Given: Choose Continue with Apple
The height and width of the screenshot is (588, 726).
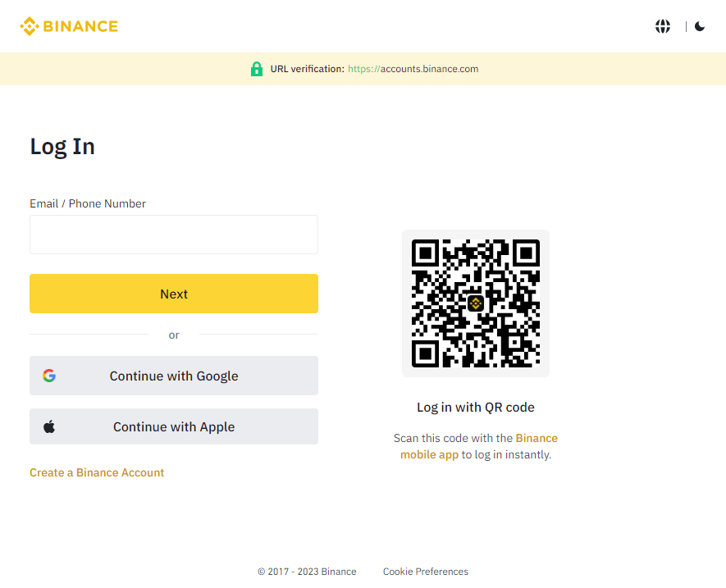Looking at the screenshot, I should (x=174, y=426).
